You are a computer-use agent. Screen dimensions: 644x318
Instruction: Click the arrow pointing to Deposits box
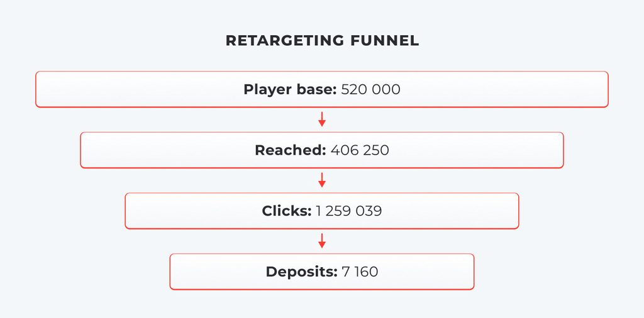(322, 241)
